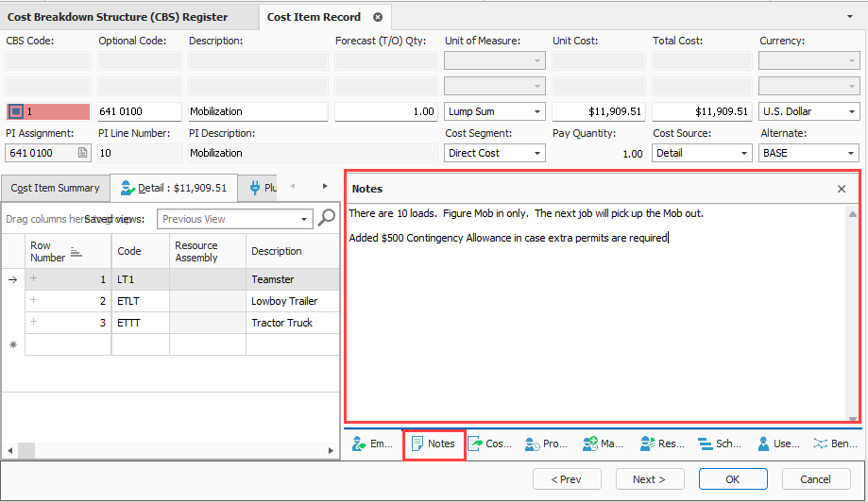
Task: Switch to Cost Breakdown Structure Register tab
Action: [x=117, y=17]
